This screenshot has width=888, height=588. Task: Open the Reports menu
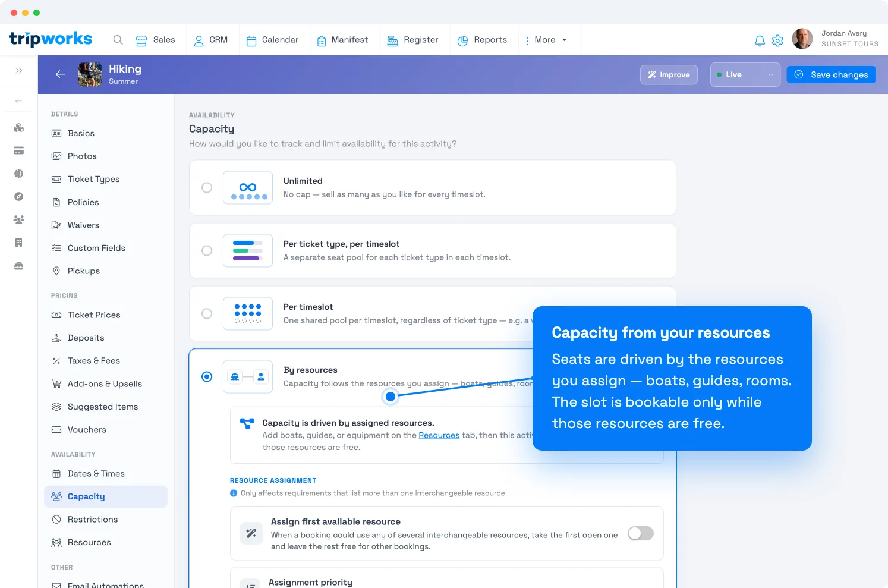click(x=482, y=40)
